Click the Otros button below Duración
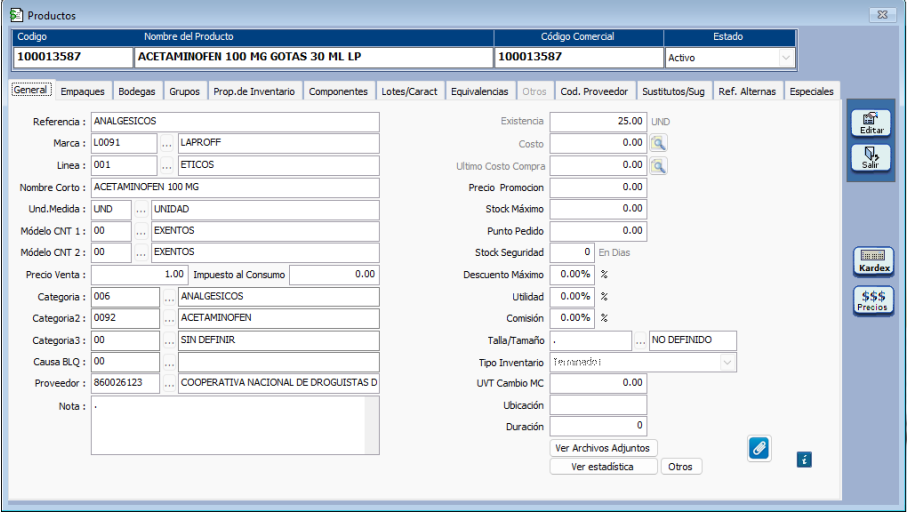Image resolution: width=909 pixels, height=515 pixels. pos(681,466)
